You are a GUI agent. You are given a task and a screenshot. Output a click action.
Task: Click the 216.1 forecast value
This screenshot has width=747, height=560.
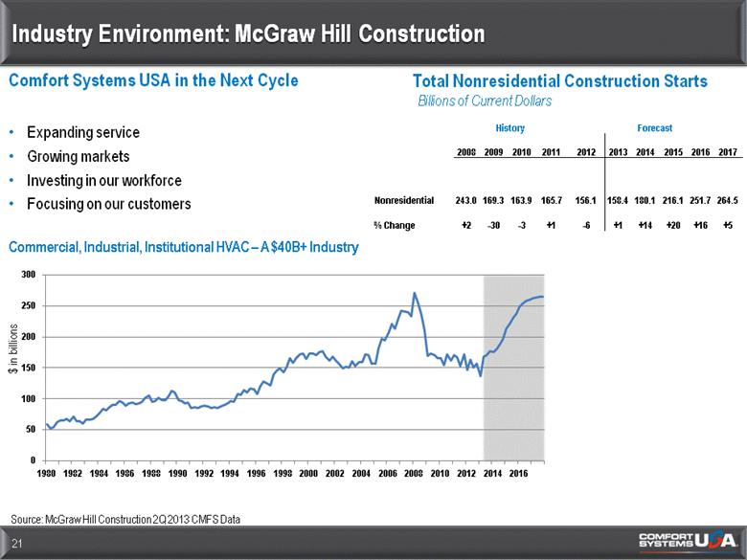coord(672,200)
